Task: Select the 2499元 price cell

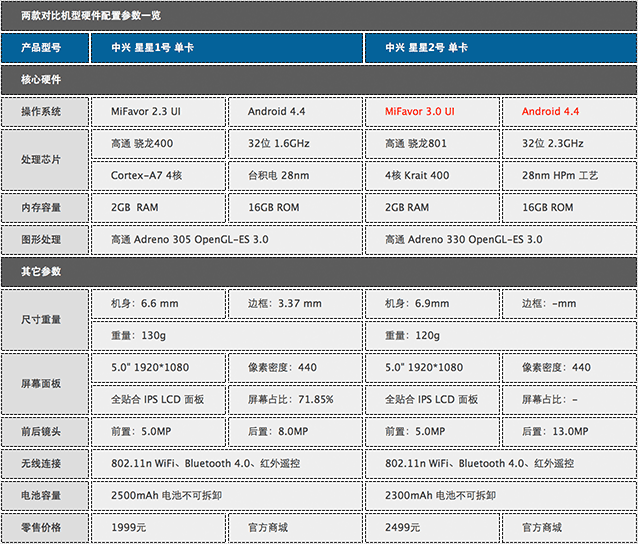Action: 432,528
